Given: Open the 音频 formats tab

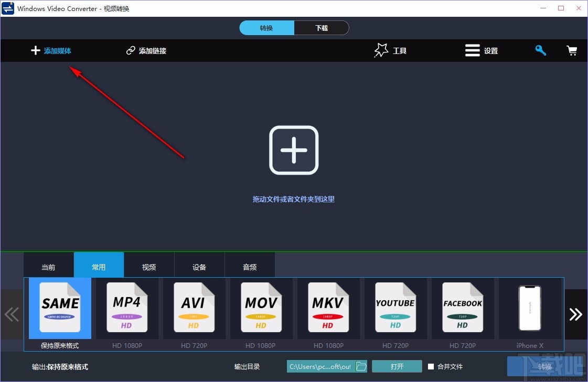Looking at the screenshot, I should [x=250, y=267].
